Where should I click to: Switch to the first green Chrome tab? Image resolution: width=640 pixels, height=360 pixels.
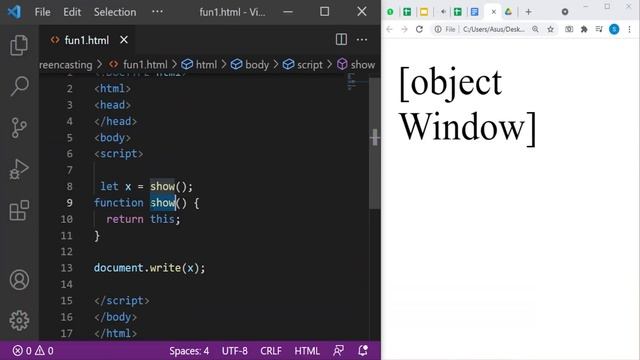tap(390, 12)
